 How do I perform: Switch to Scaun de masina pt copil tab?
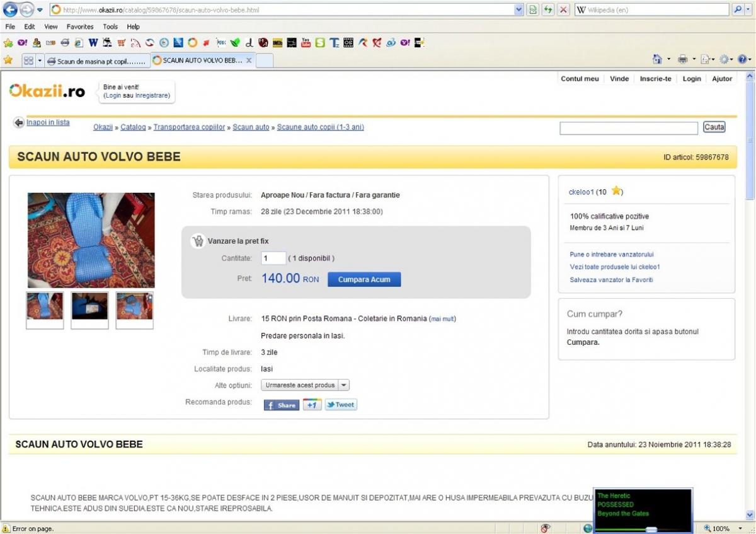(x=97, y=61)
